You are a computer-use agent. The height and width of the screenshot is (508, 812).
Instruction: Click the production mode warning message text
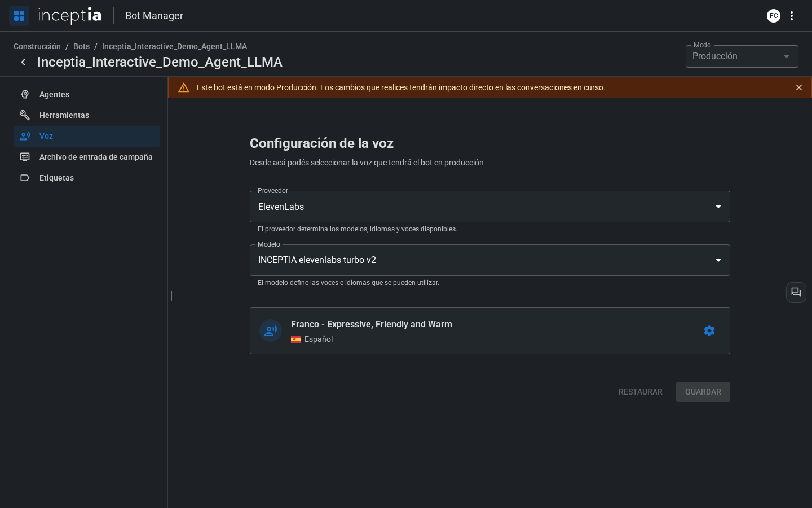click(x=401, y=87)
